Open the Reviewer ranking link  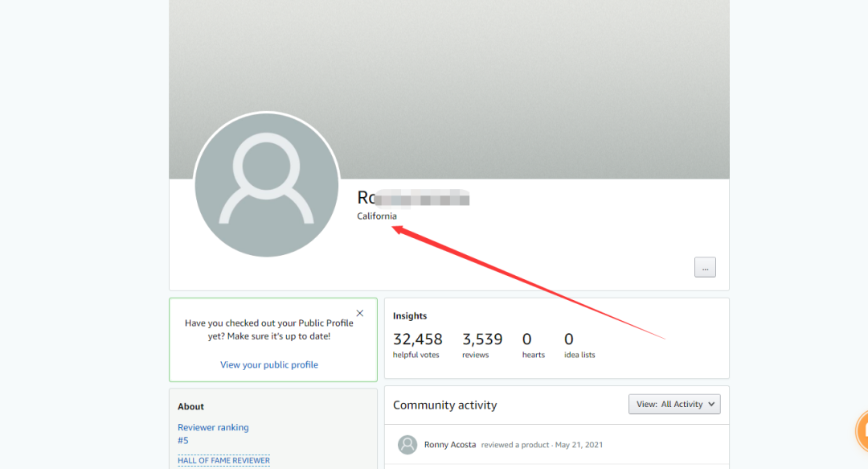(x=213, y=427)
